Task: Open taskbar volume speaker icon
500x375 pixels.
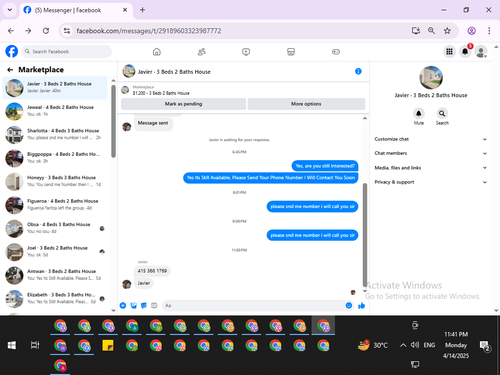Action: pos(415,345)
